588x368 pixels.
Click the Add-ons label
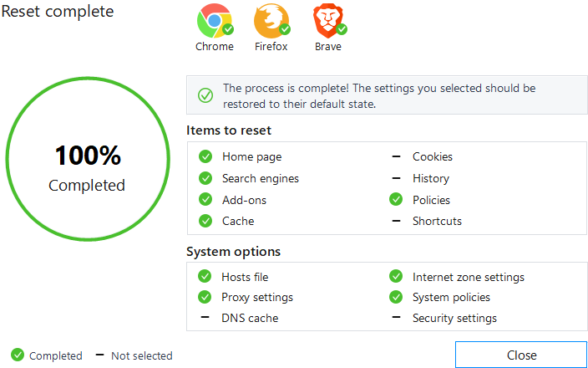[244, 200]
